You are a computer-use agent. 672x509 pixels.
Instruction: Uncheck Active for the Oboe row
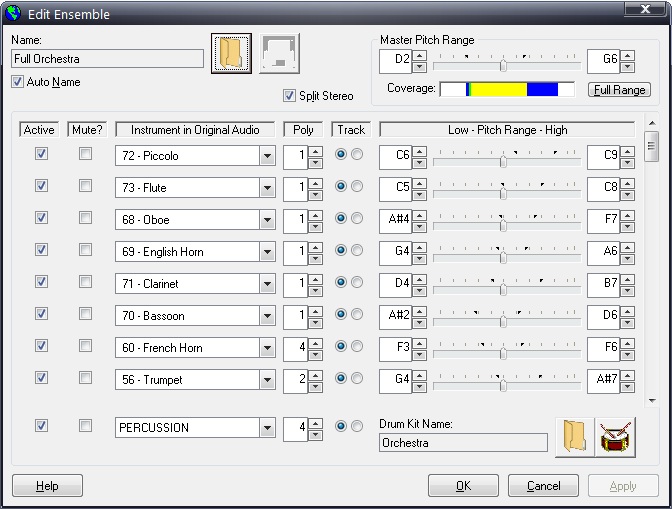(41, 218)
